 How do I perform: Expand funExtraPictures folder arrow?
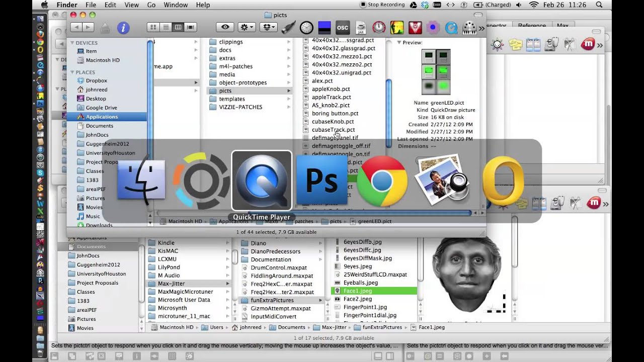320,300
